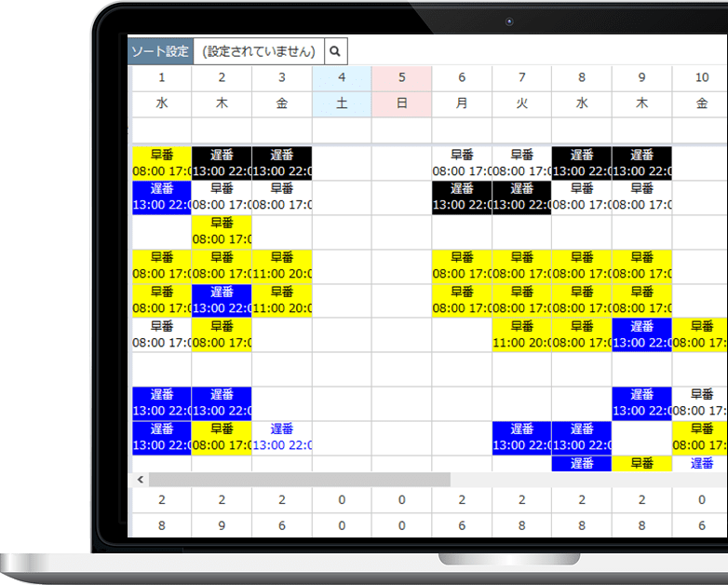
Task: Click the gray horizontal scrollbar thumb
Action: 300,479
